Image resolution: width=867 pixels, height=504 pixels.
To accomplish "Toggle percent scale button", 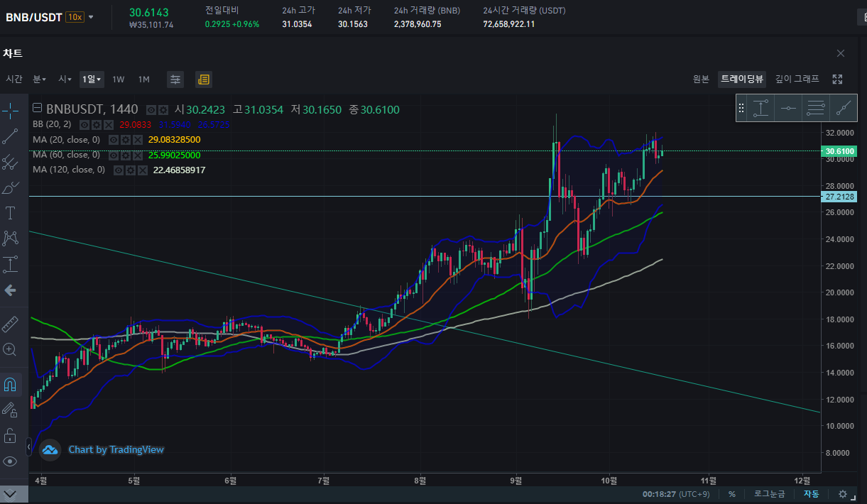I will (732, 494).
